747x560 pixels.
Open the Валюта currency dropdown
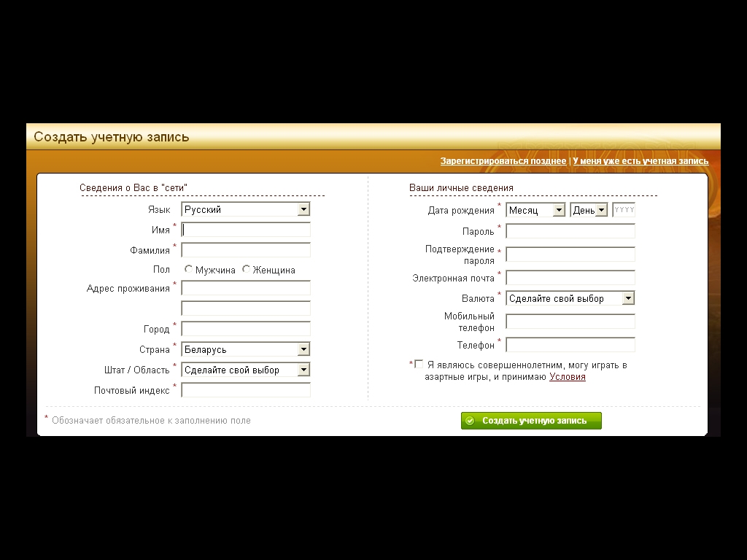pos(570,298)
